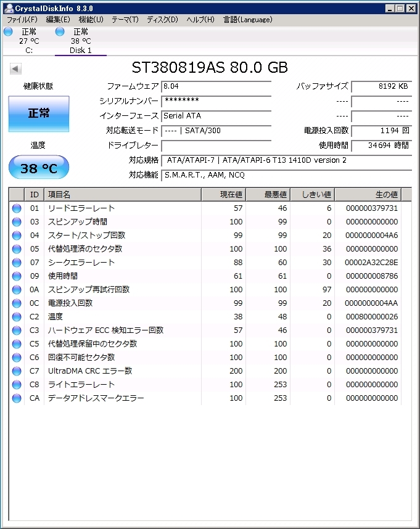420x529 pixels.
Task: Close the CrystalDiskInfo window
Action: tap(411, 9)
